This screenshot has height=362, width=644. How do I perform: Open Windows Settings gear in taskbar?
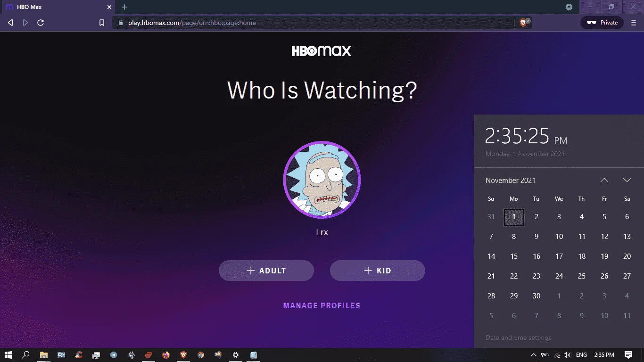236,354
